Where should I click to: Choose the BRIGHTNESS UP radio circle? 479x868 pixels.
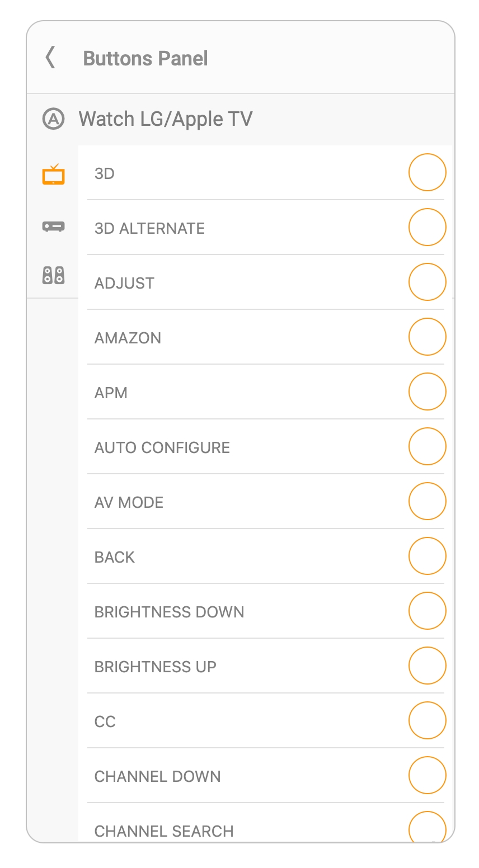(x=427, y=666)
